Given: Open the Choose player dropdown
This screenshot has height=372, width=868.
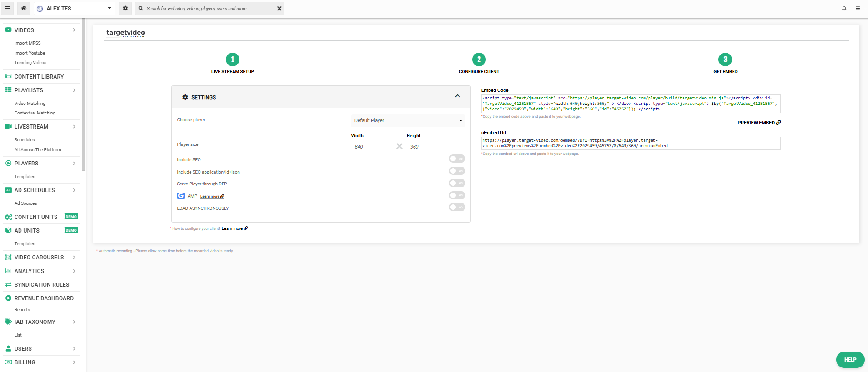Looking at the screenshot, I should tap(408, 120).
